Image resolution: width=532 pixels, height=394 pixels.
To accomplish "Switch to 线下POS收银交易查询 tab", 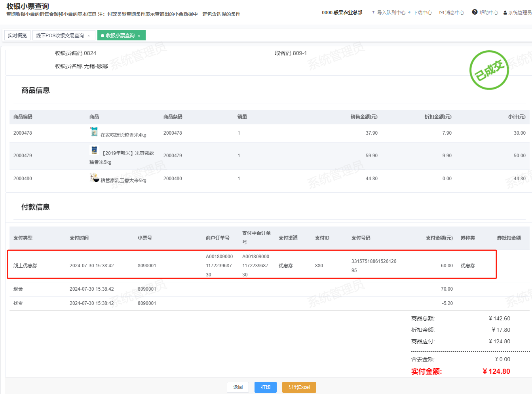I will 60,36.
